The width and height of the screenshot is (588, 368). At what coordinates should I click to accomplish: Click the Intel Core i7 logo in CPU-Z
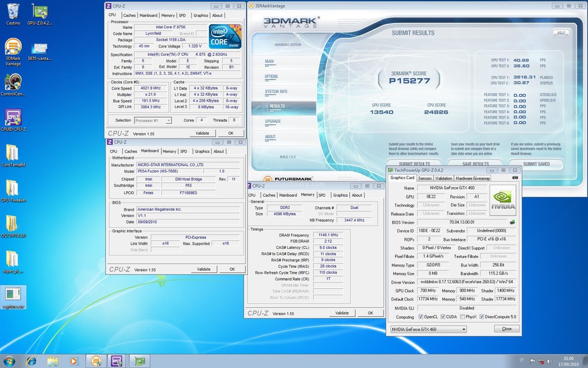pyautogui.click(x=225, y=37)
